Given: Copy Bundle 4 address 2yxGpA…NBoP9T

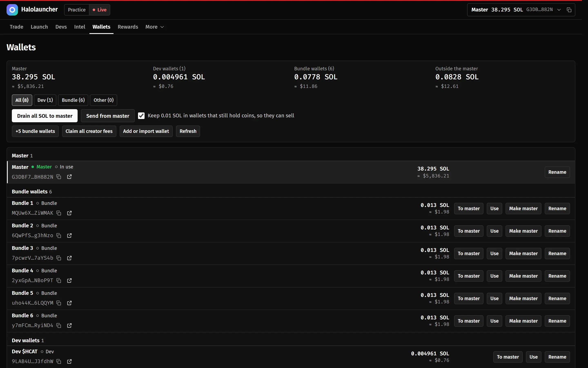Looking at the screenshot, I should click(59, 280).
